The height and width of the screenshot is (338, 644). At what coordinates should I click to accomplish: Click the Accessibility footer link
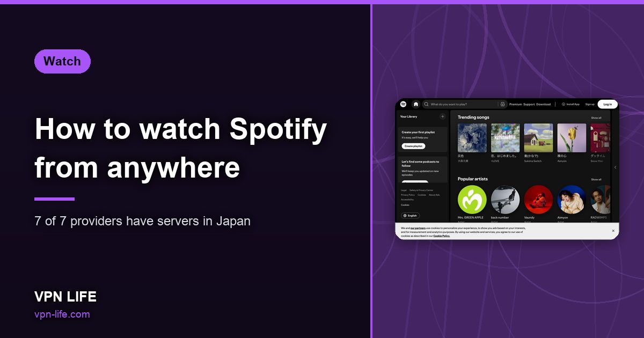click(407, 200)
